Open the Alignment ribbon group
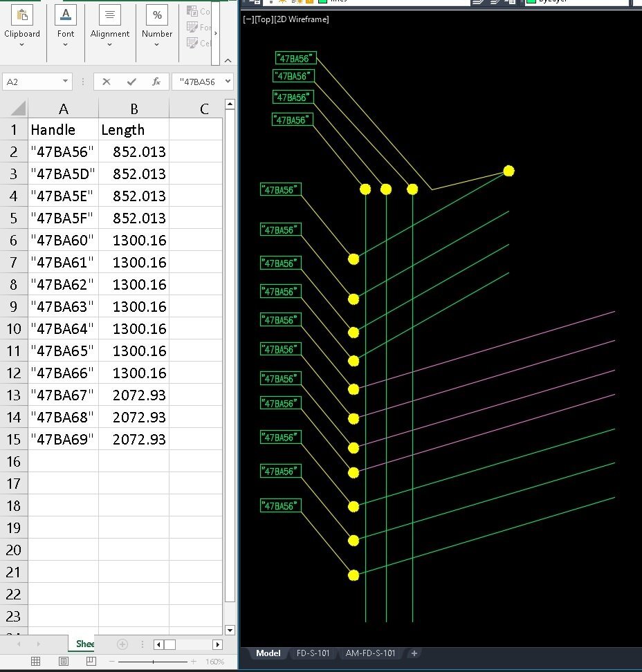The height and width of the screenshot is (672, 642). click(110, 26)
